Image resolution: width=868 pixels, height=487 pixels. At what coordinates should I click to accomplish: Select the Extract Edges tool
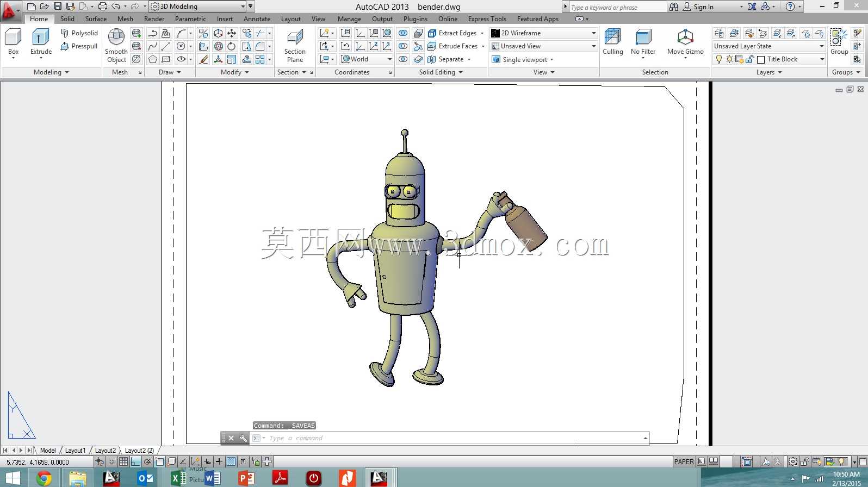coord(456,33)
